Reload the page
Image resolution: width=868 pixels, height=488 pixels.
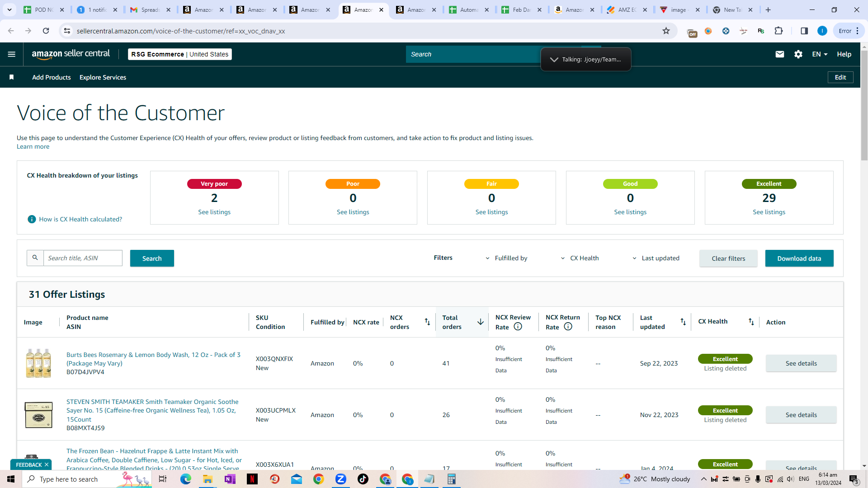click(x=46, y=31)
